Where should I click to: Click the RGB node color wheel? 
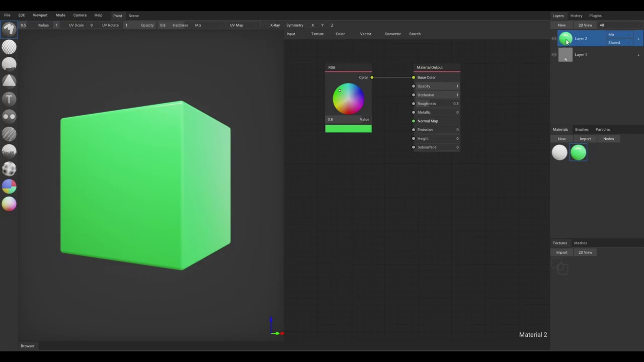(348, 99)
